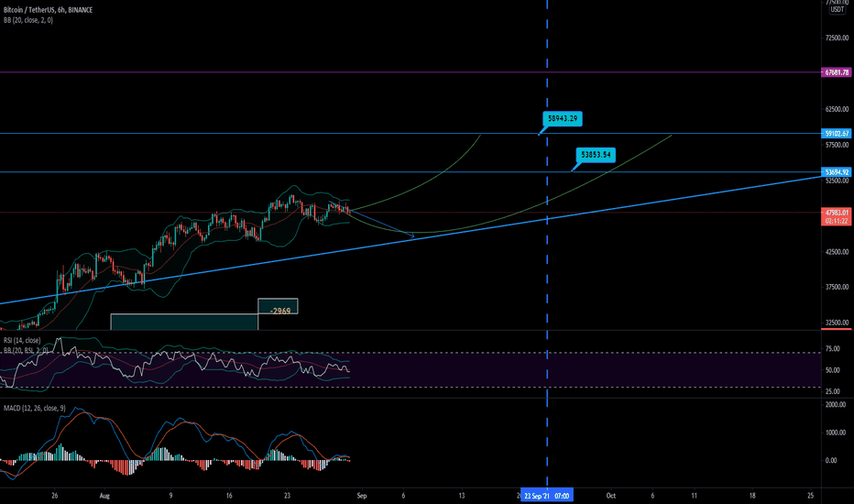Click the 25.00 RSI axis value
Viewport: 854px width, 504px height.
(832, 392)
